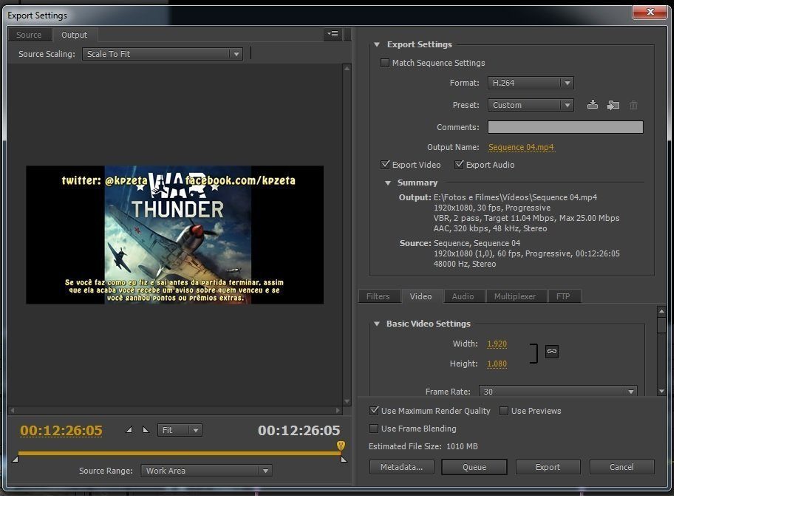Click the preview horizontal scroll left arrow
Viewport: 798px width, 532px height.
[x=13, y=410]
